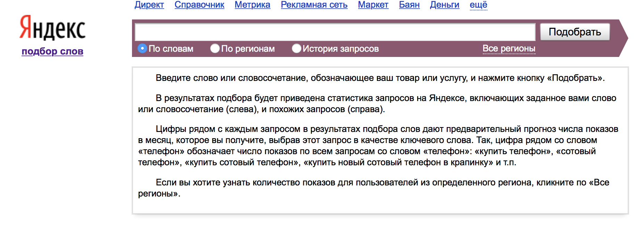The height and width of the screenshot is (225, 644).
Task: Open the Директ link
Action: (149, 5)
